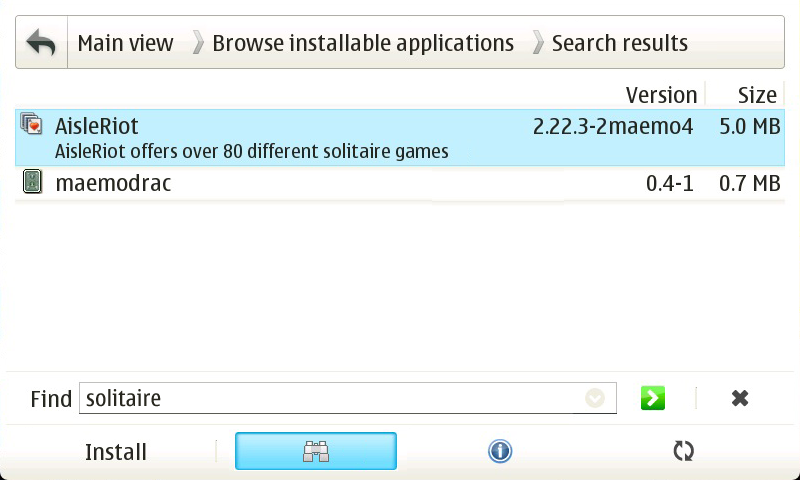800x480 pixels.
Task: Open the Find history dropdown arrow
Action: tap(595, 398)
